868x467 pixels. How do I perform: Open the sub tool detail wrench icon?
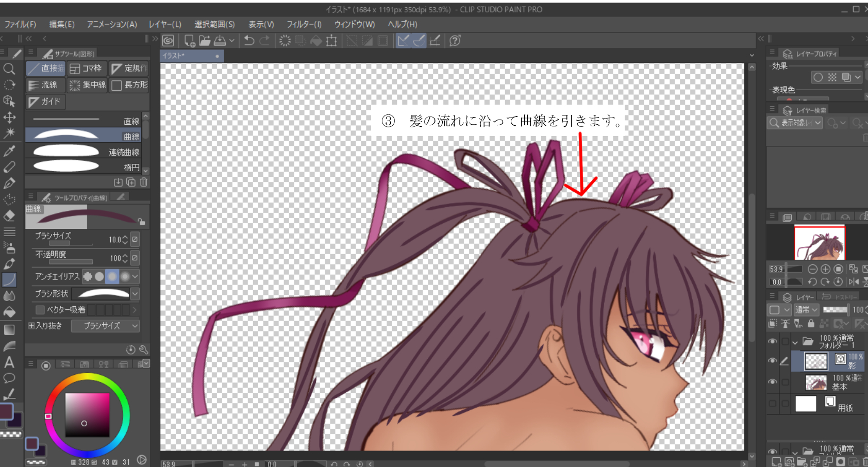[x=143, y=349]
